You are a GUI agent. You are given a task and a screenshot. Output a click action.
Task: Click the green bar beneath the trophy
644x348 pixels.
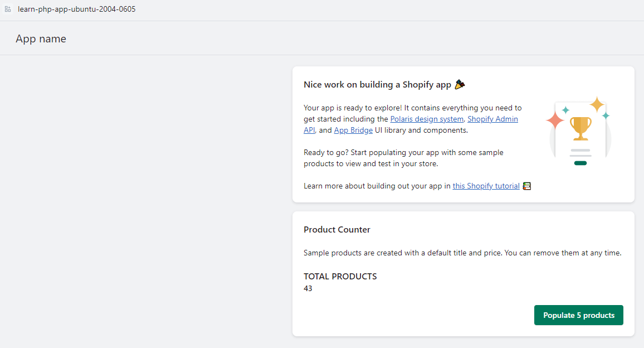point(580,163)
